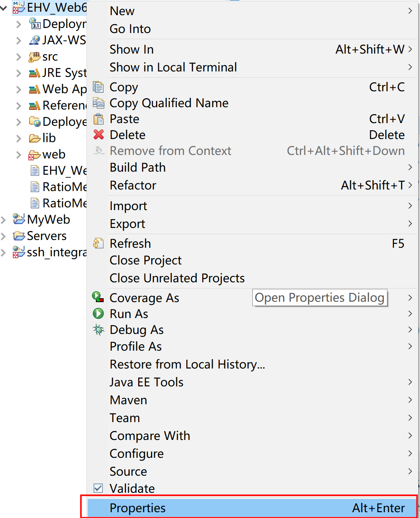Click the Paste clipboard icon

tap(99, 119)
